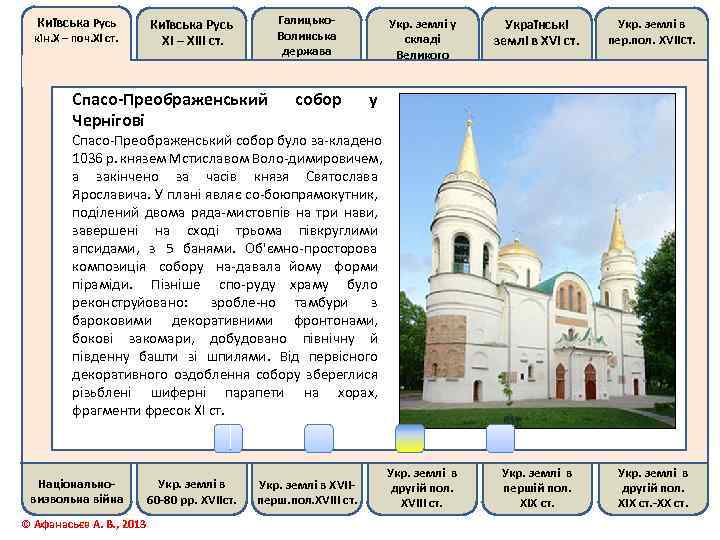Switch to Укр. землі в другій пол. XVIII ст. tab
Viewport: 720px width, 540px height.
click(422, 489)
